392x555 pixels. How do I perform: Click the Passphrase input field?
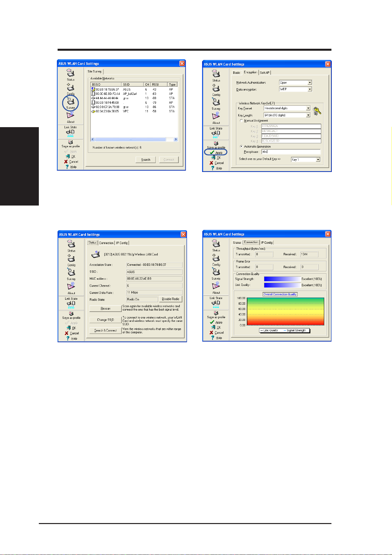pyautogui.click(x=291, y=152)
